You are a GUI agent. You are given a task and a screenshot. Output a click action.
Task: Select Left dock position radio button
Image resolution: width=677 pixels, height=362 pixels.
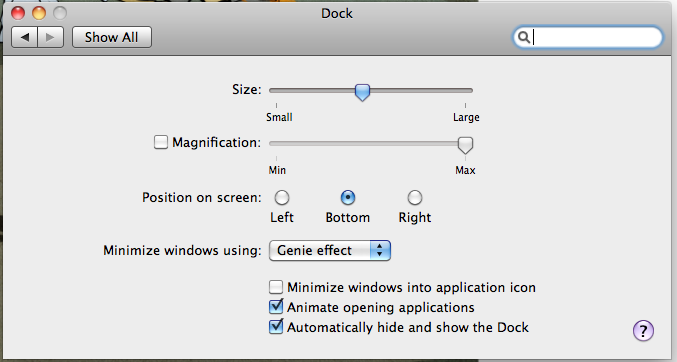click(282, 197)
